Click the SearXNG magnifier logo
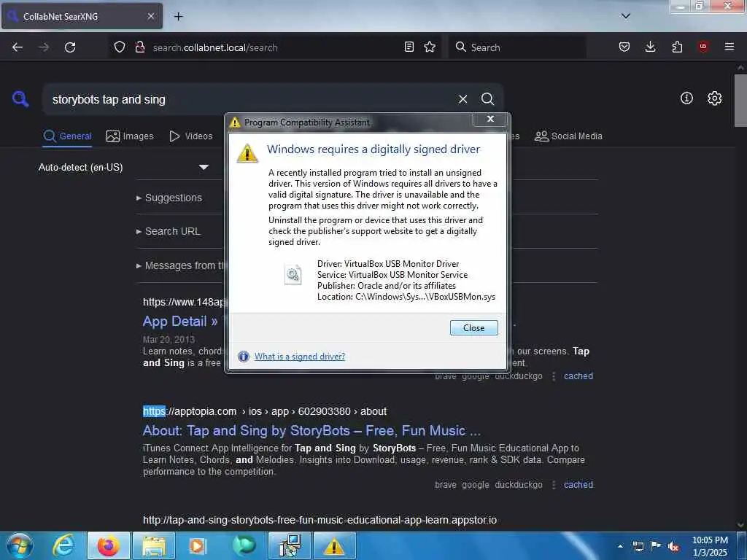 [x=20, y=99]
